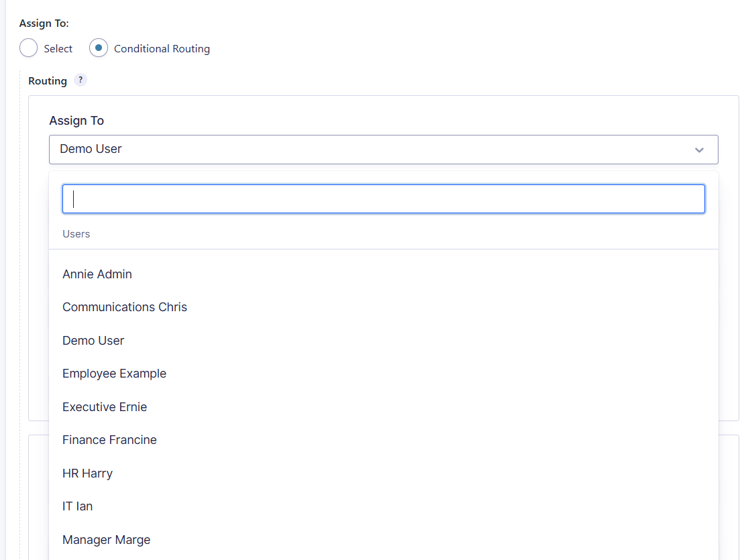Image resolution: width=746 pixels, height=560 pixels.
Task: Collapse the Assign To dropdown chevron arrow
Action: (x=699, y=150)
